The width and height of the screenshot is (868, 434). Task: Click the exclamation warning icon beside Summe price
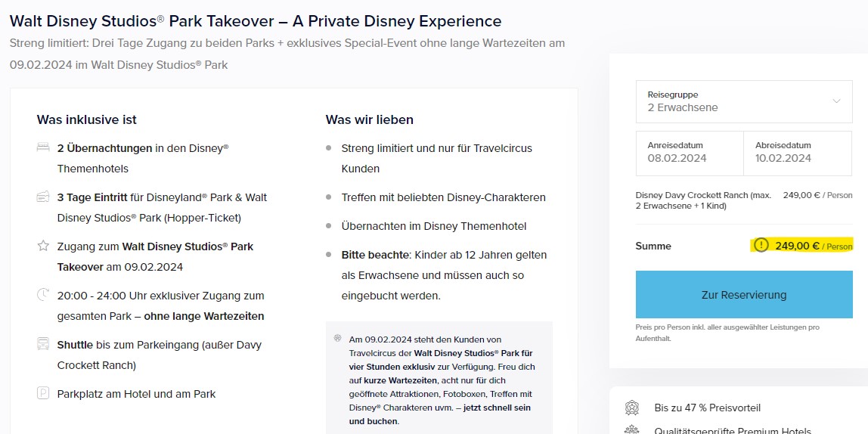click(761, 245)
